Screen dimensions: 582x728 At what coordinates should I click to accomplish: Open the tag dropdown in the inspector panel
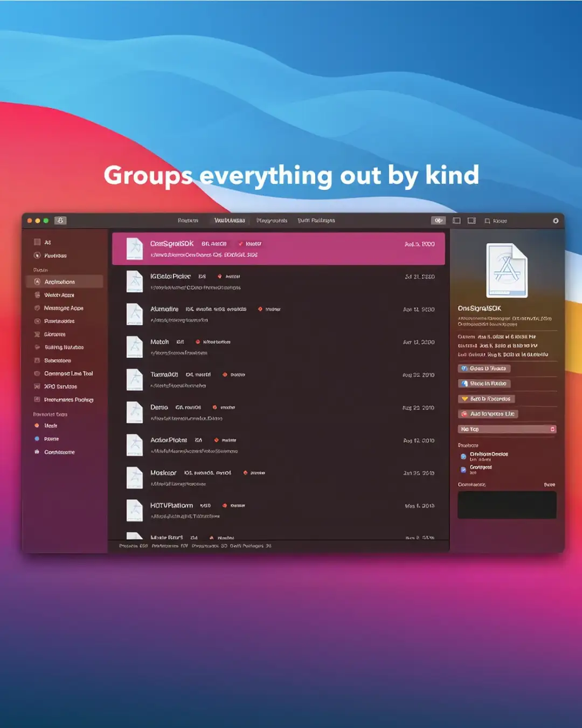[507, 429]
